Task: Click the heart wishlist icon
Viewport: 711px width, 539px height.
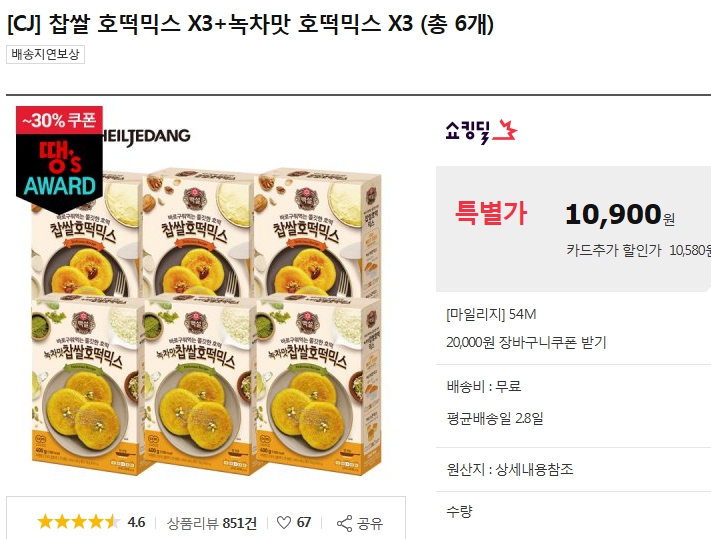Action: [x=284, y=523]
